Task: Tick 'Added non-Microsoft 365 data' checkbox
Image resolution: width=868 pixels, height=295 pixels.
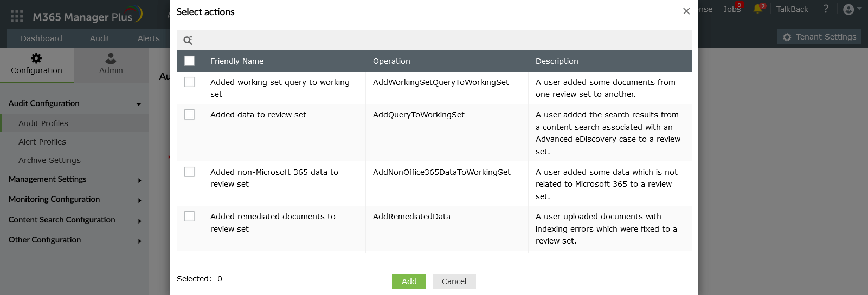Action: pos(189,172)
